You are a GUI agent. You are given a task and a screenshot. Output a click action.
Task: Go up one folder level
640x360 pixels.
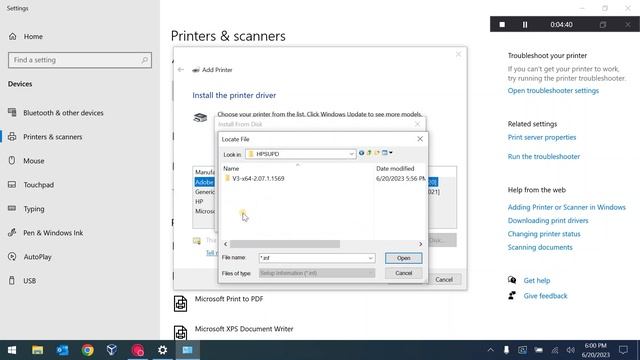coord(369,153)
